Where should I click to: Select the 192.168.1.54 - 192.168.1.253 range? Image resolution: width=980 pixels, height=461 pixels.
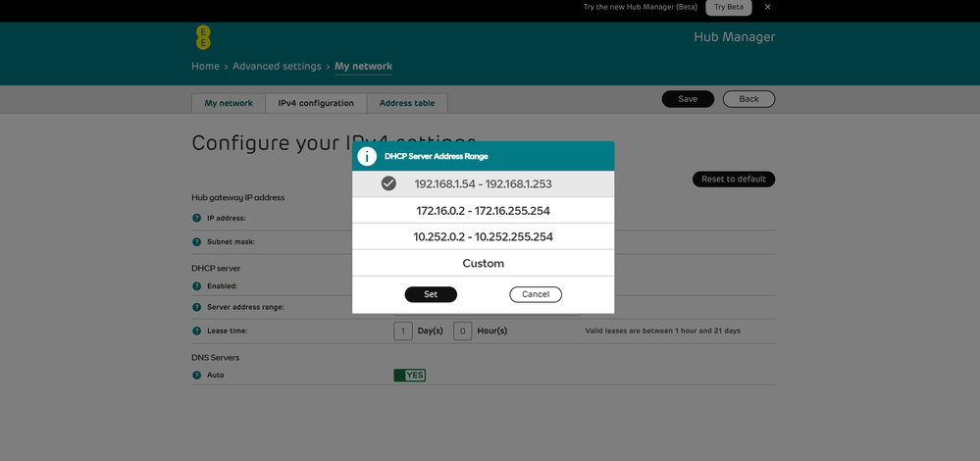483,183
